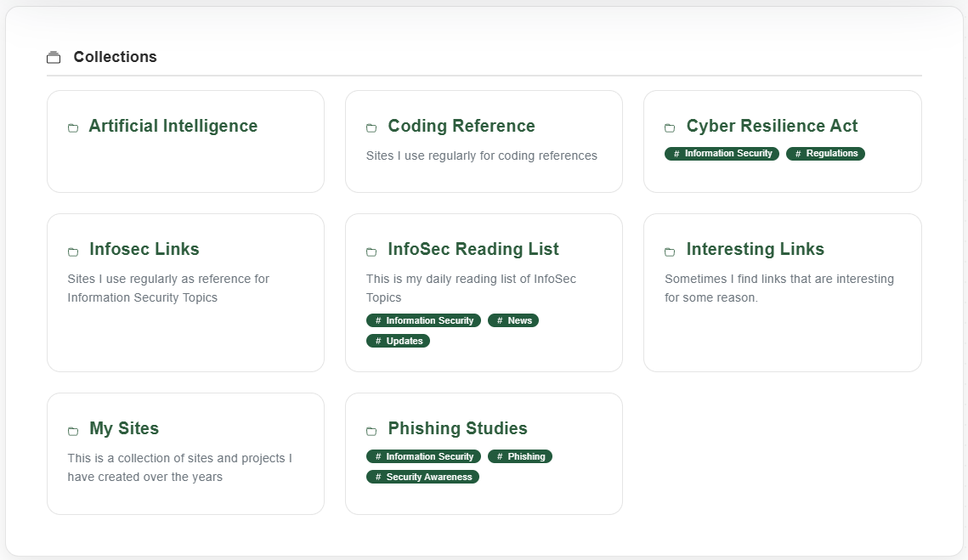Click the folder icon beside Artificial Intelligence
This screenshot has height=560, width=968.
tap(72, 127)
